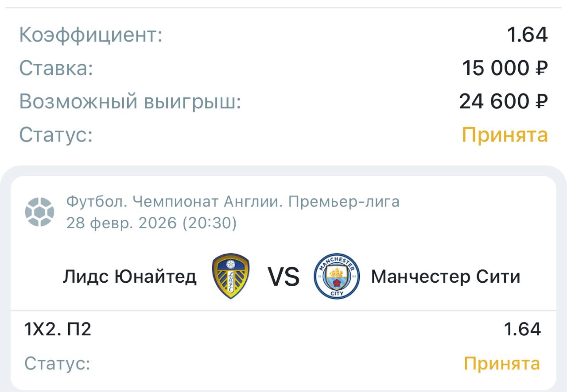Click the Статус label inside the match card

(57, 364)
